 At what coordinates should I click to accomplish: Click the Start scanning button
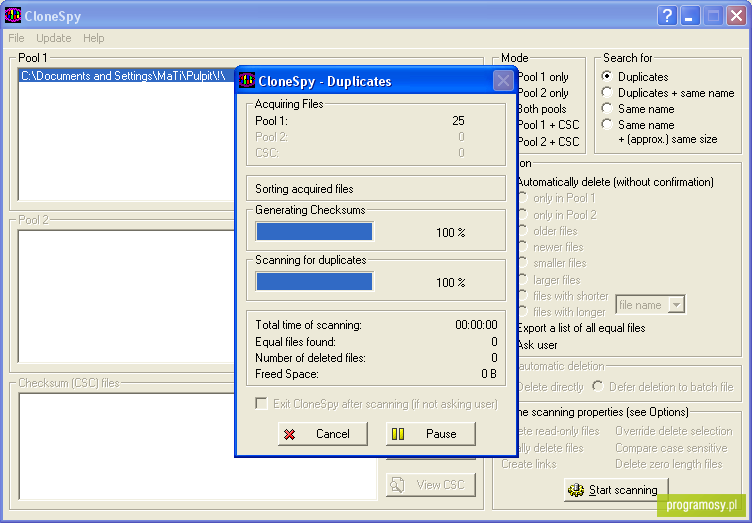[616, 490]
